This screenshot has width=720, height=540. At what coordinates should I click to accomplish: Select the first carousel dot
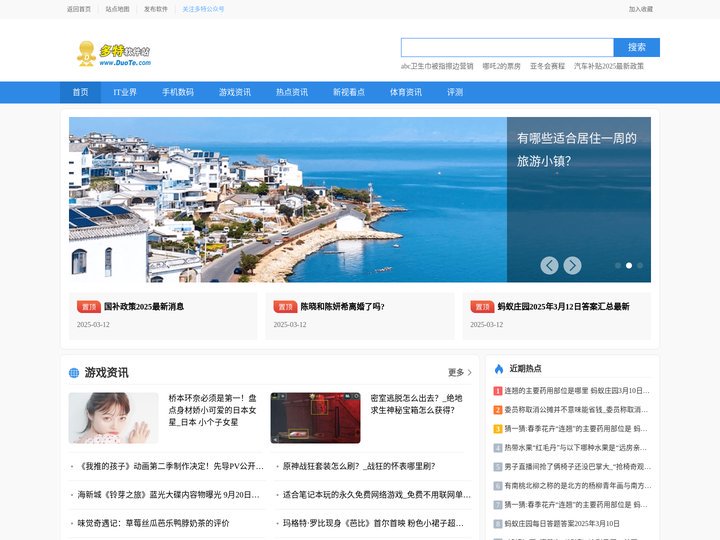pos(618,265)
